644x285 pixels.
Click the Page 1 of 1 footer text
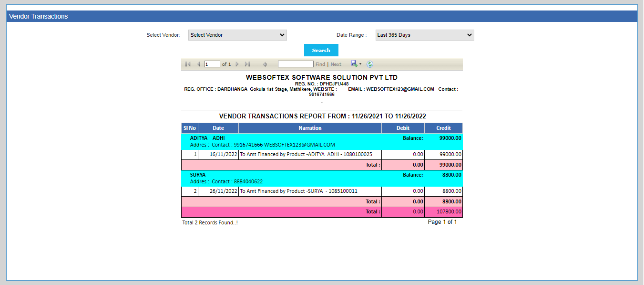[x=442, y=222]
